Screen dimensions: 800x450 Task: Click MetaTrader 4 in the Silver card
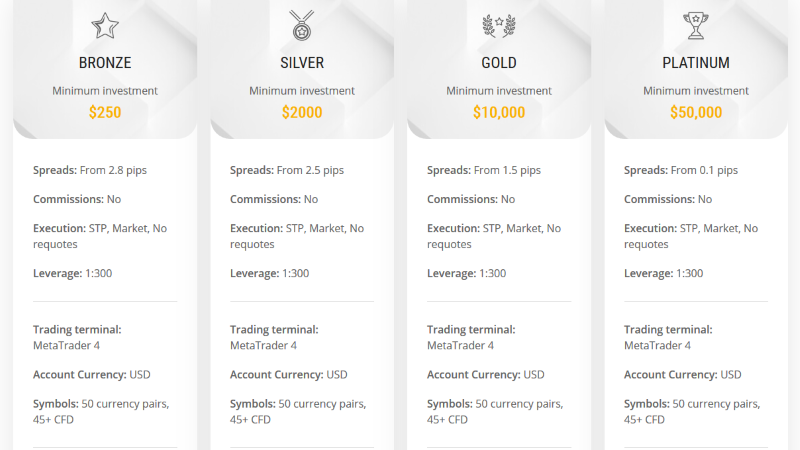click(263, 345)
